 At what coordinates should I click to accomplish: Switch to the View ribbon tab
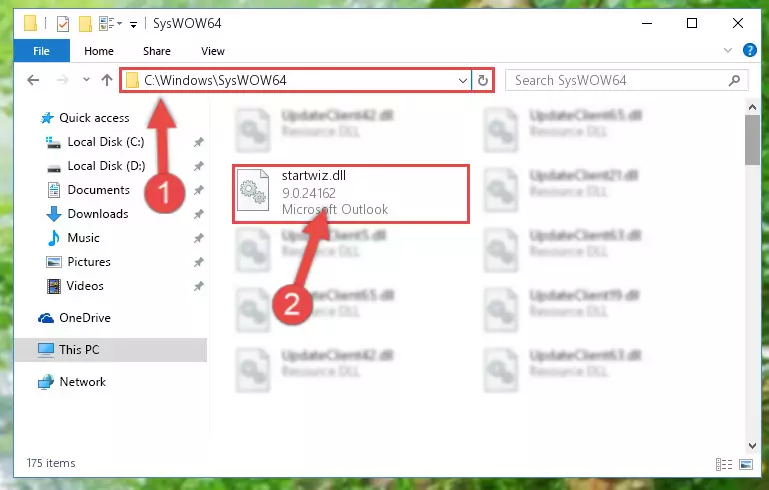[213, 51]
